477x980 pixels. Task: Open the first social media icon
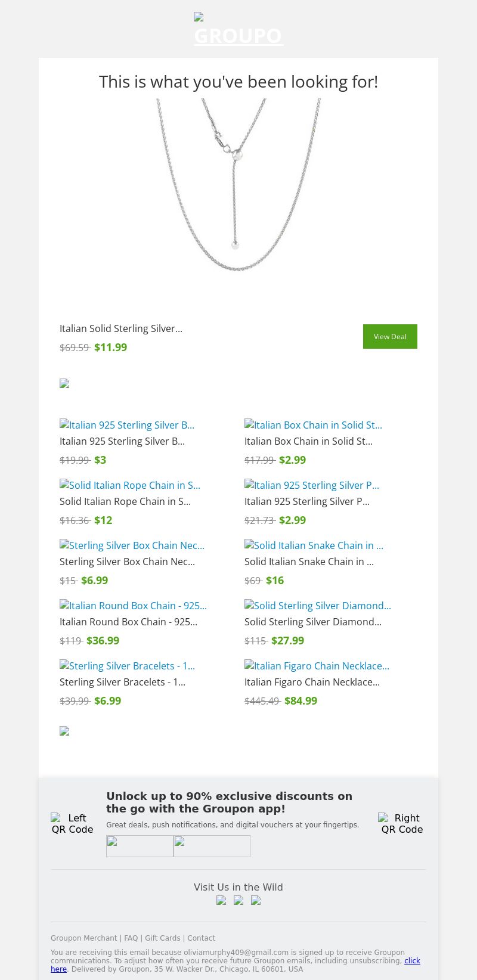point(221,900)
